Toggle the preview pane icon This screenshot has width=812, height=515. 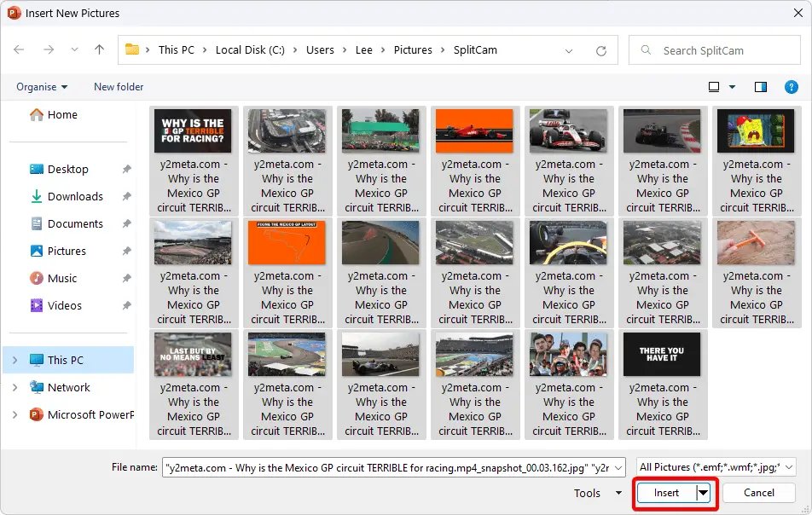[761, 87]
